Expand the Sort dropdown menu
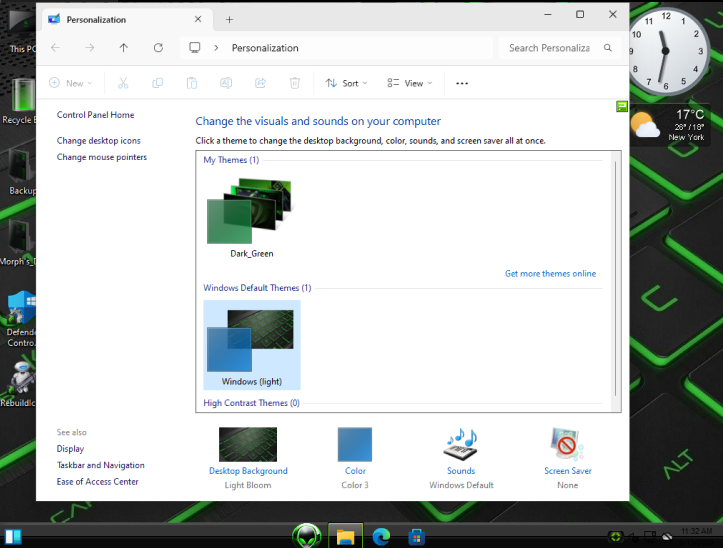The width and height of the screenshot is (723, 548). click(347, 83)
